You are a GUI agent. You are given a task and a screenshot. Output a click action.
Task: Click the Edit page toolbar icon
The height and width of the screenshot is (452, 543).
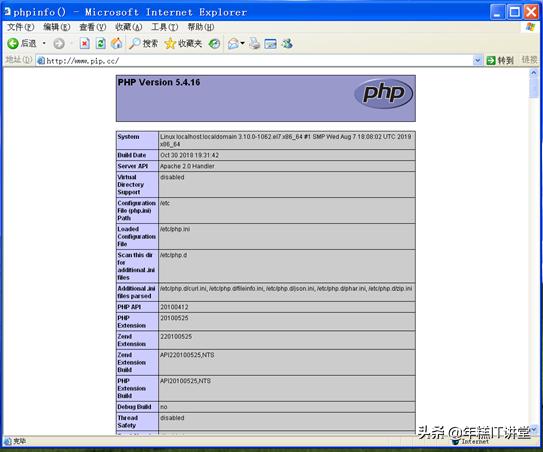click(x=270, y=43)
